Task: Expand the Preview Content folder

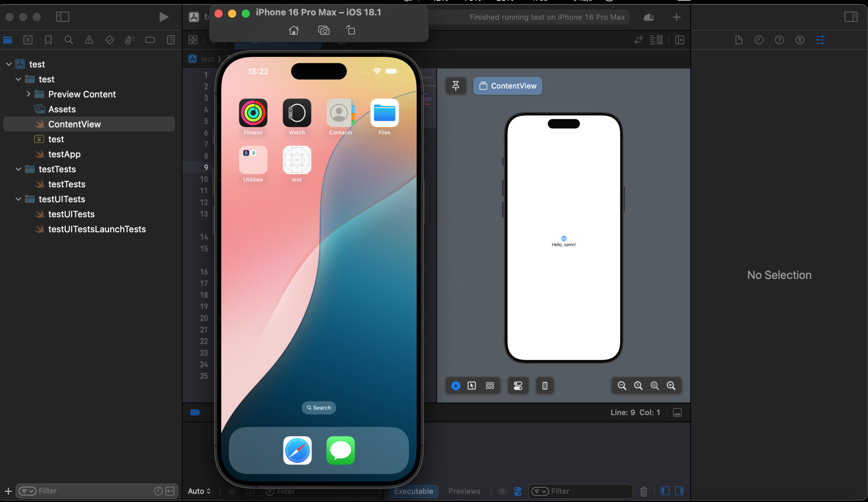Action: (x=29, y=94)
